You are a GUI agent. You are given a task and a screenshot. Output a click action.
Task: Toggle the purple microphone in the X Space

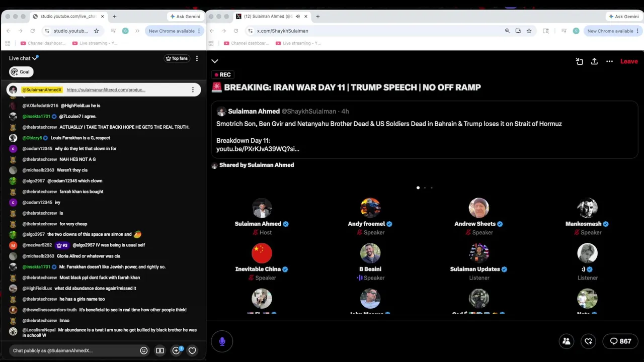(x=222, y=341)
